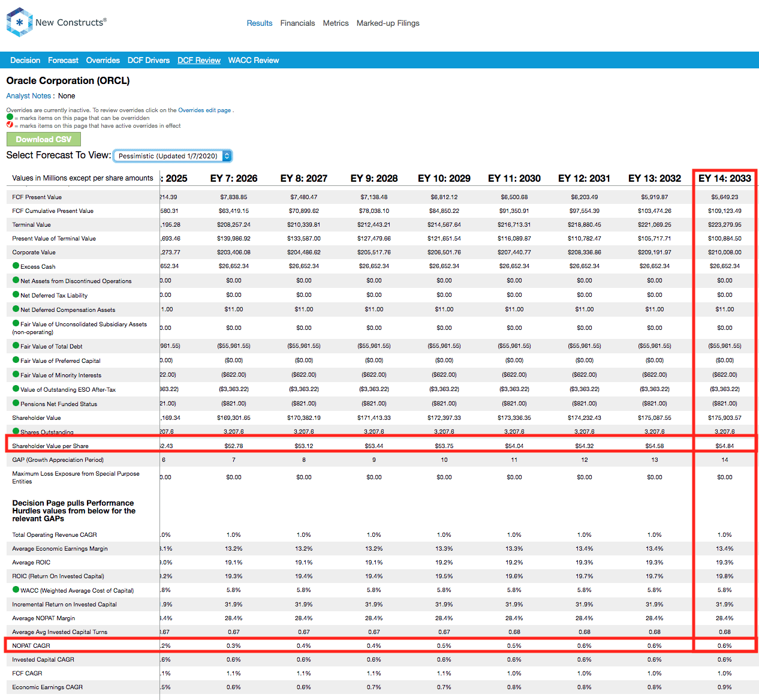Click green dot beside Pensions Net Funded Status

click(16, 402)
